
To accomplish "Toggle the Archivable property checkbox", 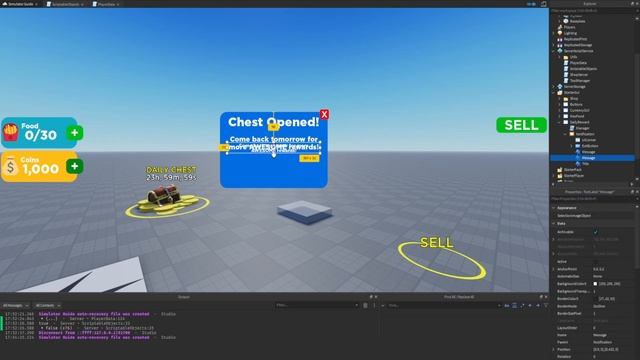I will (596, 232).
